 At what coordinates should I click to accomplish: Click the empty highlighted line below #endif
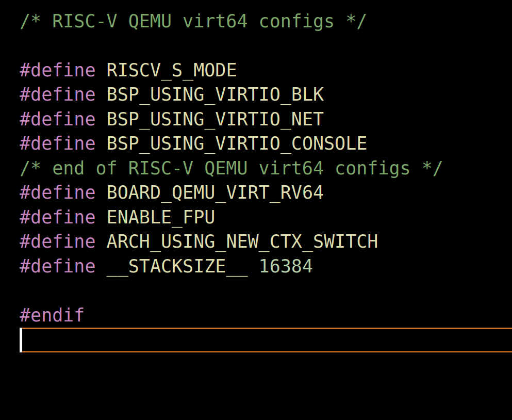(258, 340)
